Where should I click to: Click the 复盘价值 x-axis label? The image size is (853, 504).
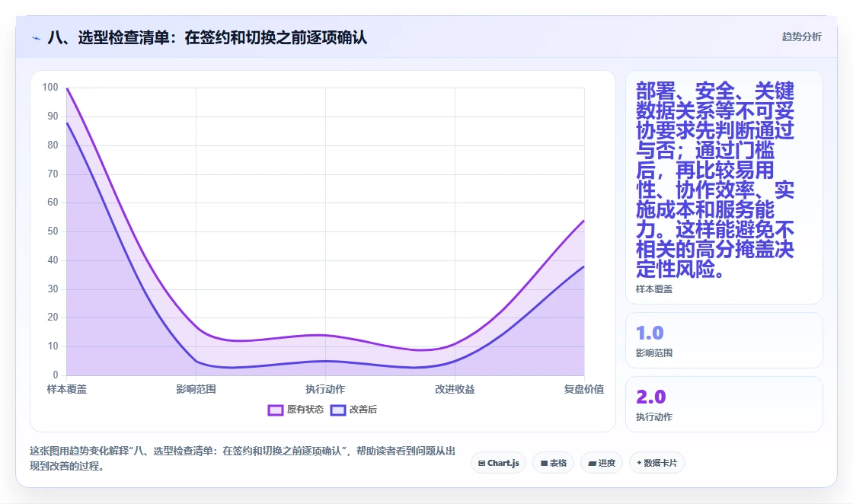coord(583,389)
